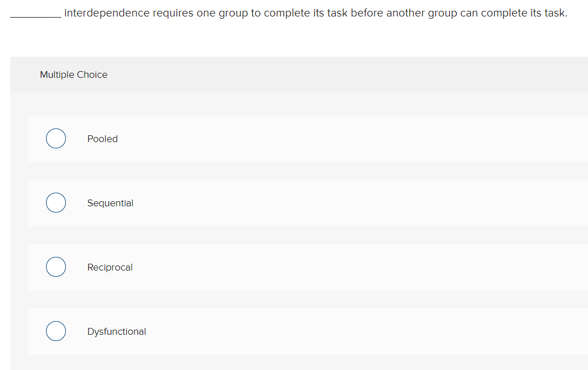Select the Pooled radio button
This screenshot has width=588, height=370.
click(x=56, y=138)
